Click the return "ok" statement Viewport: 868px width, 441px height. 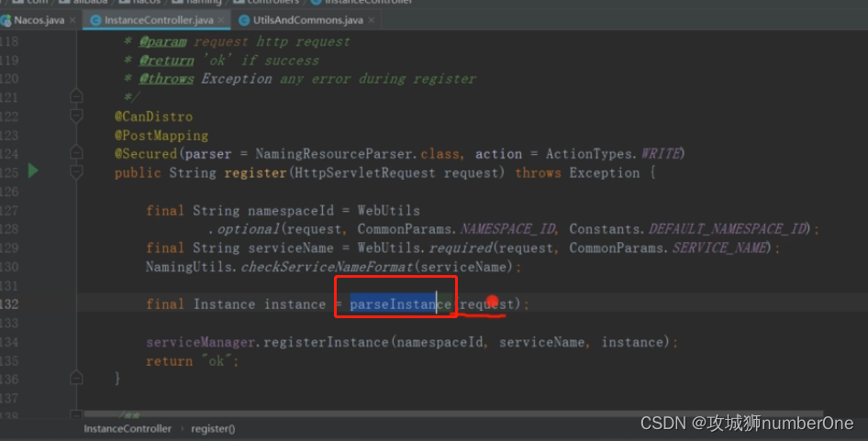click(x=193, y=361)
